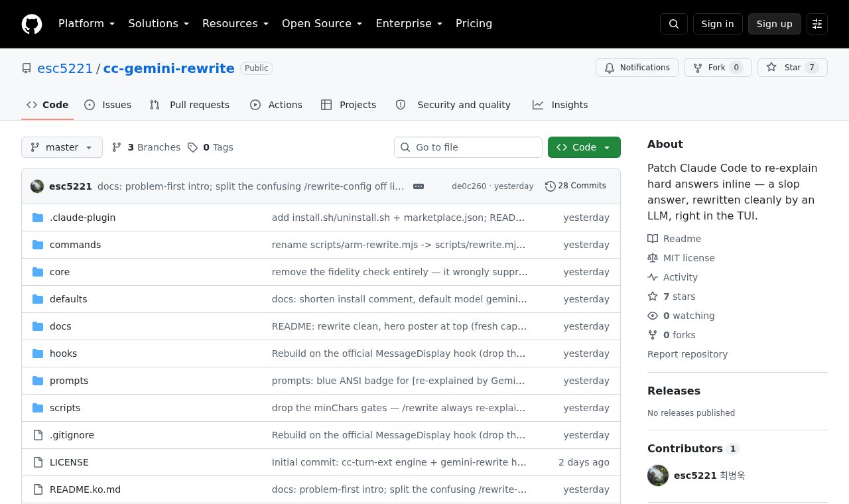Screen dimensions: 849x504
Task: View the 0 Tags link
Action: (x=210, y=147)
